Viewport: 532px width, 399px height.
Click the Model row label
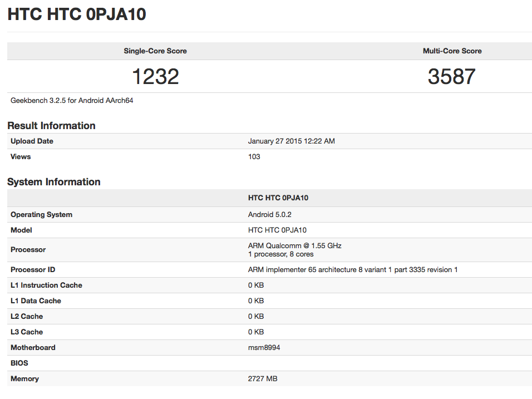(x=21, y=230)
